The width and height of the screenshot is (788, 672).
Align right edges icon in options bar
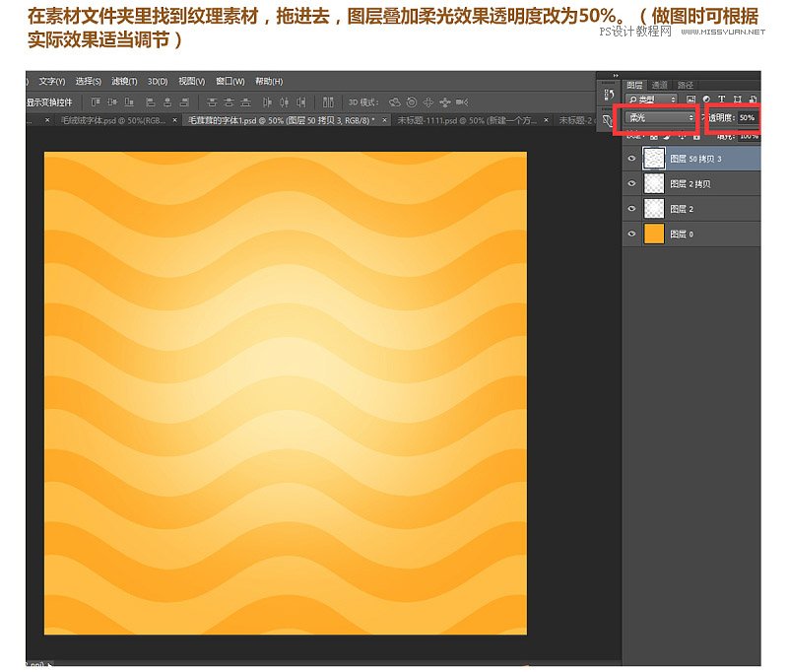[184, 102]
